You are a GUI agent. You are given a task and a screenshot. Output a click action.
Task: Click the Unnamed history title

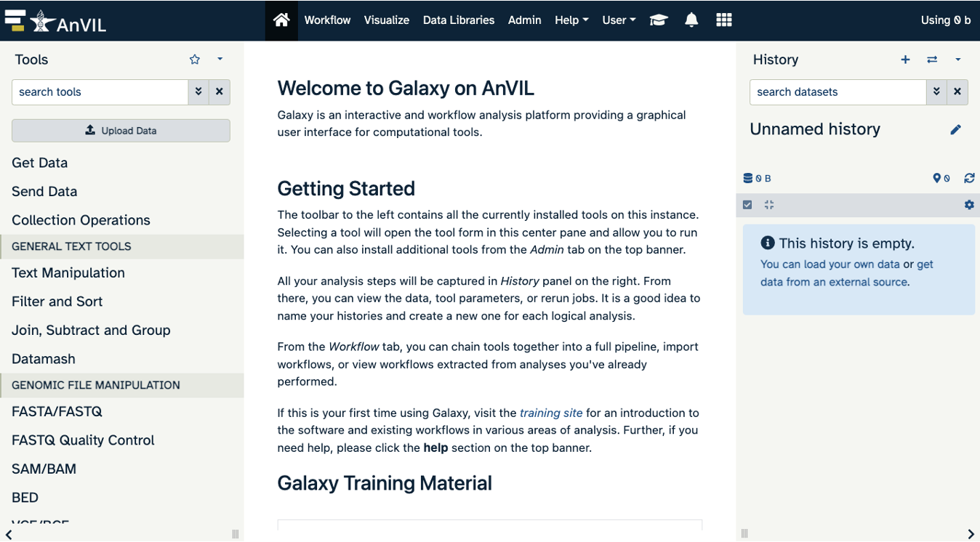pos(815,129)
